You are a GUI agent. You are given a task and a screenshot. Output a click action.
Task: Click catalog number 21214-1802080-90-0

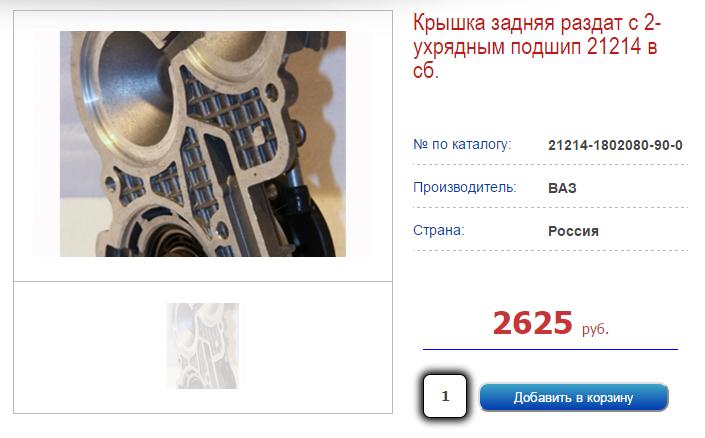[x=615, y=145]
